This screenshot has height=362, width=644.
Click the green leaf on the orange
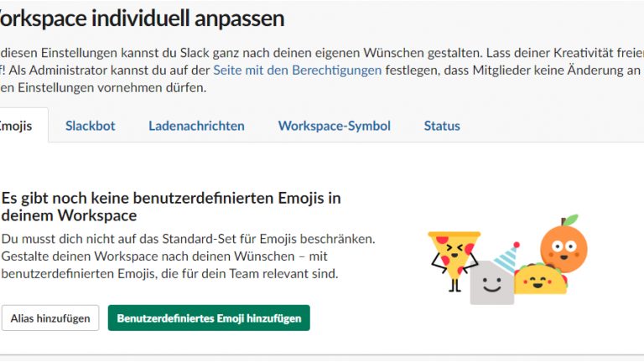point(571,220)
